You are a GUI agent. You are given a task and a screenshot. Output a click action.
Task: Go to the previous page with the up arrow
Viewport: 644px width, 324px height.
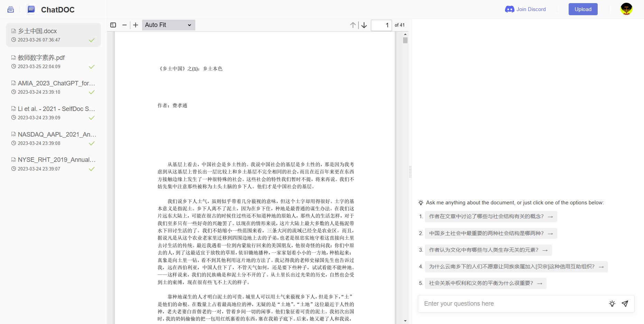click(x=353, y=25)
